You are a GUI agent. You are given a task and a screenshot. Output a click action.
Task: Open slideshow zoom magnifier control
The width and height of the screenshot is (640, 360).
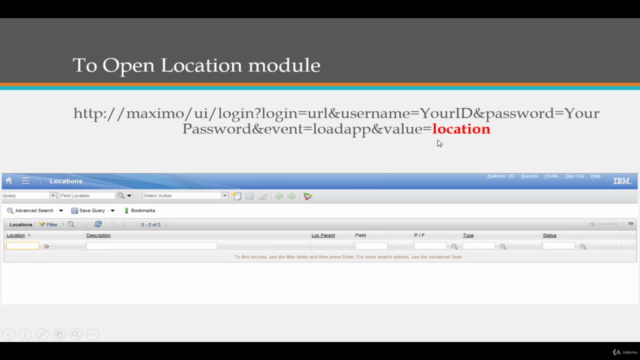point(76,334)
